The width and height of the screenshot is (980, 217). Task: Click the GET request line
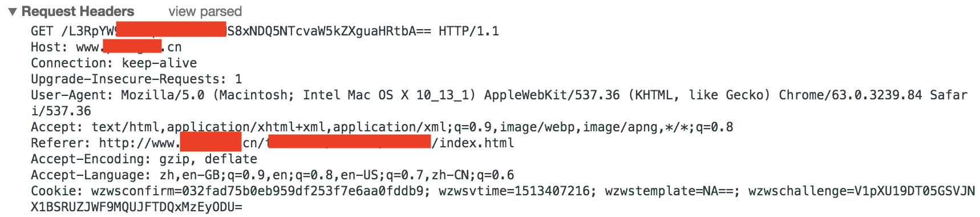[x=265, y=31]
